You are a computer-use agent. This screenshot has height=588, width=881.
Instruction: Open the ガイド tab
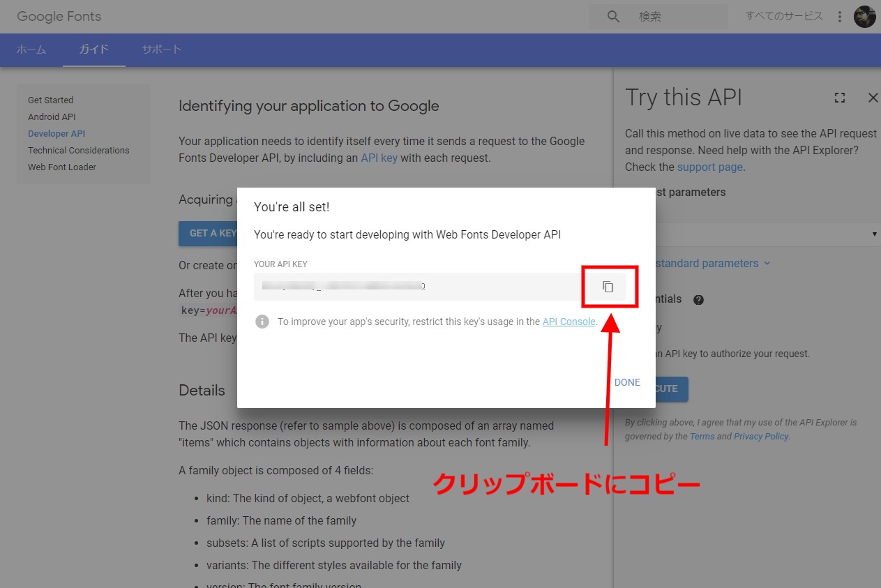tap(94, 50)
